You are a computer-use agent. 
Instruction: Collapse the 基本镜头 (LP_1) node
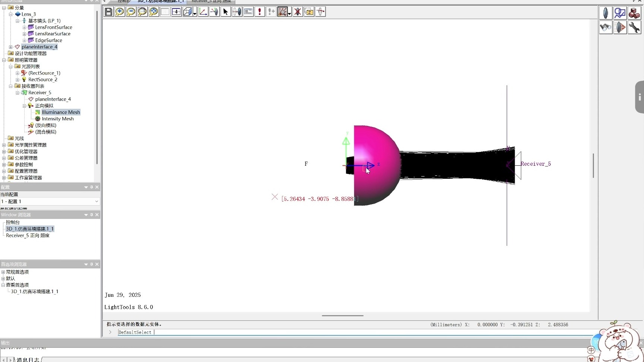coord(18,21)
